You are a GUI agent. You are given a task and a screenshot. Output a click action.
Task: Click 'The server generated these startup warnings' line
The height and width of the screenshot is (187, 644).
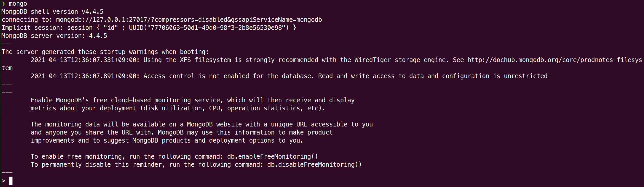[105, 52]
